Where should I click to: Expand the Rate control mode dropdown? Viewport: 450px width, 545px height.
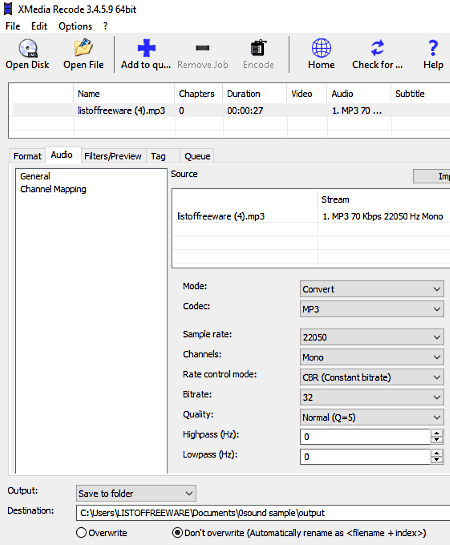pyautogui.click(x=372, y=377)
